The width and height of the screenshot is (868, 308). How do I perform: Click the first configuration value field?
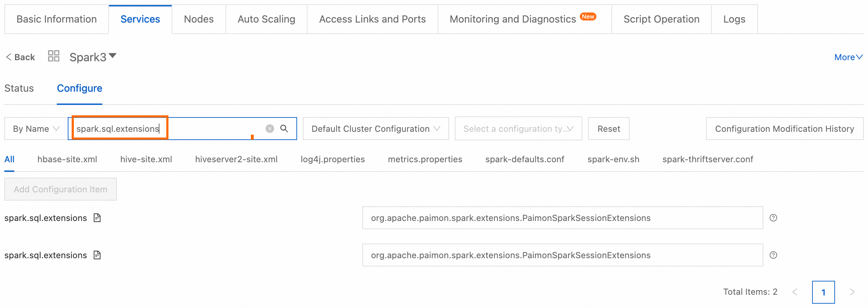point(562,218)
